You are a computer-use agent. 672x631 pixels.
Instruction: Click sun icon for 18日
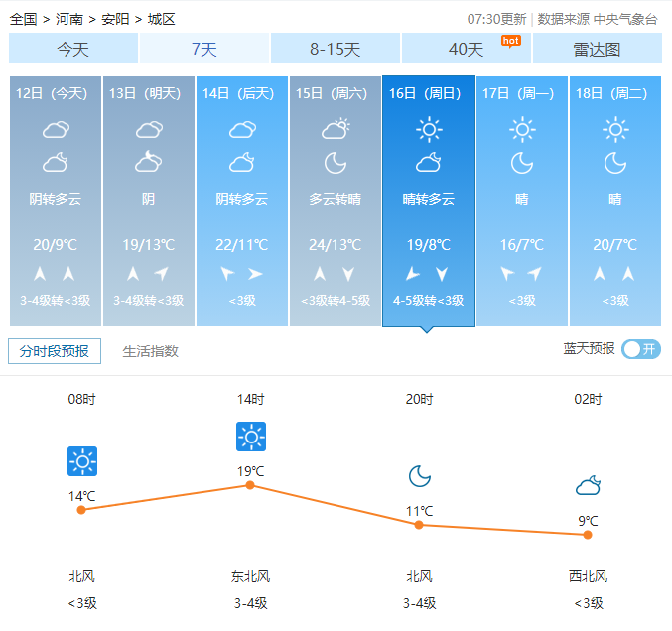coord(615,129)
